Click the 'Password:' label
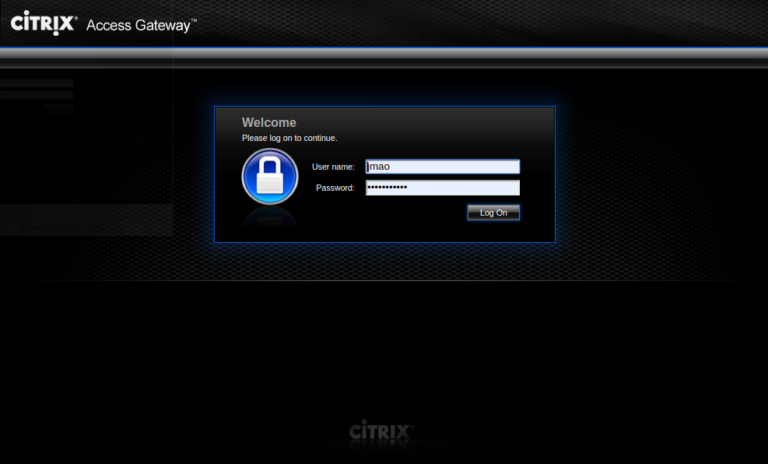Image resolution: width=768 pixels, height=464 pixels. tap(335, 188)
